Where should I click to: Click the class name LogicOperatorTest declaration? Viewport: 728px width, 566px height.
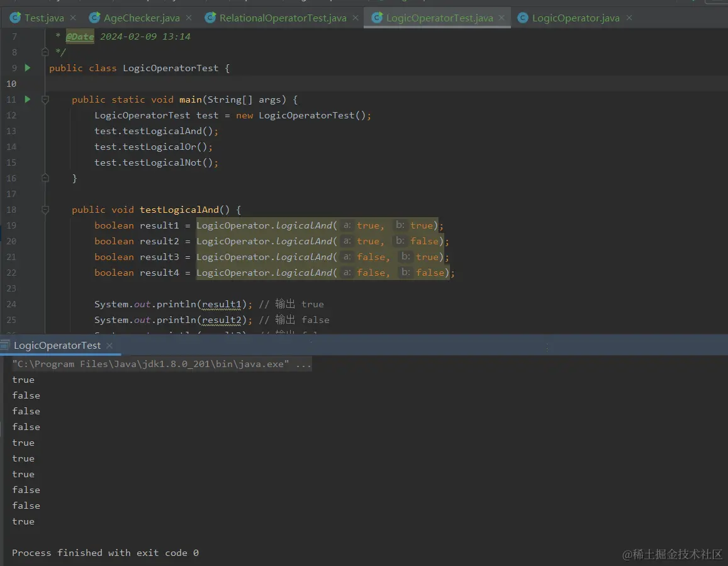171,68
